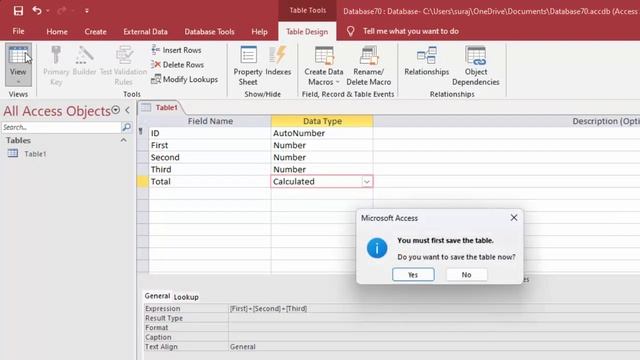Click the Field Name column header
Viewport: 640px width, 360px height.
210,121
